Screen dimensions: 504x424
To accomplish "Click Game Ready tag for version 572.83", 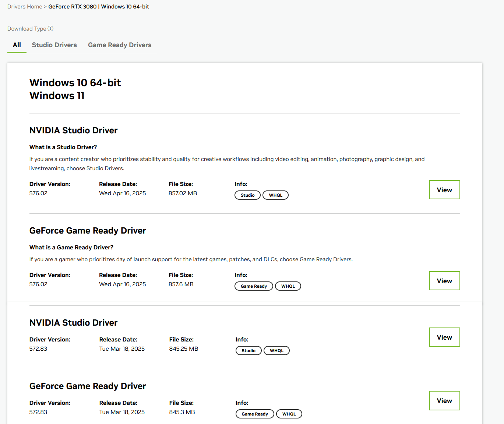I will pos(255,414).
